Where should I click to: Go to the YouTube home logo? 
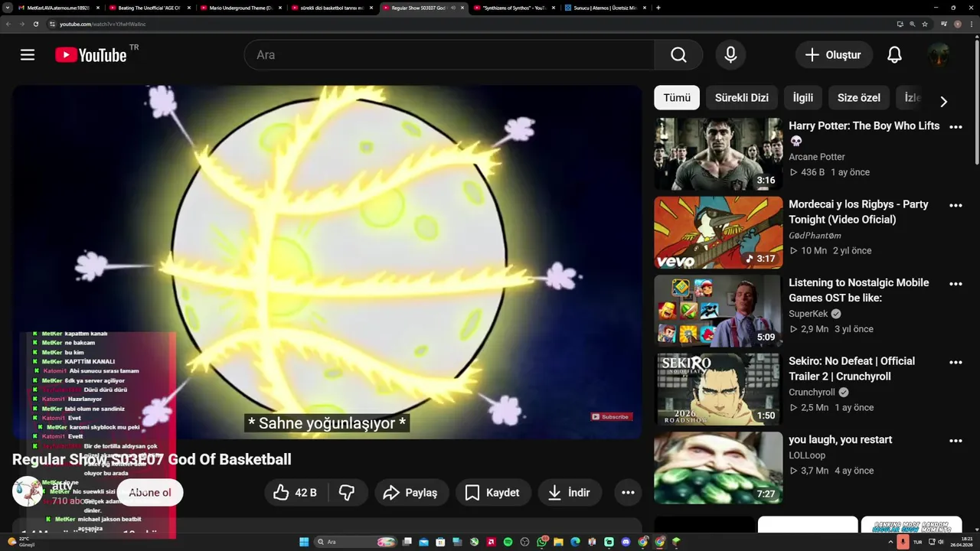[x=91, y=55]
